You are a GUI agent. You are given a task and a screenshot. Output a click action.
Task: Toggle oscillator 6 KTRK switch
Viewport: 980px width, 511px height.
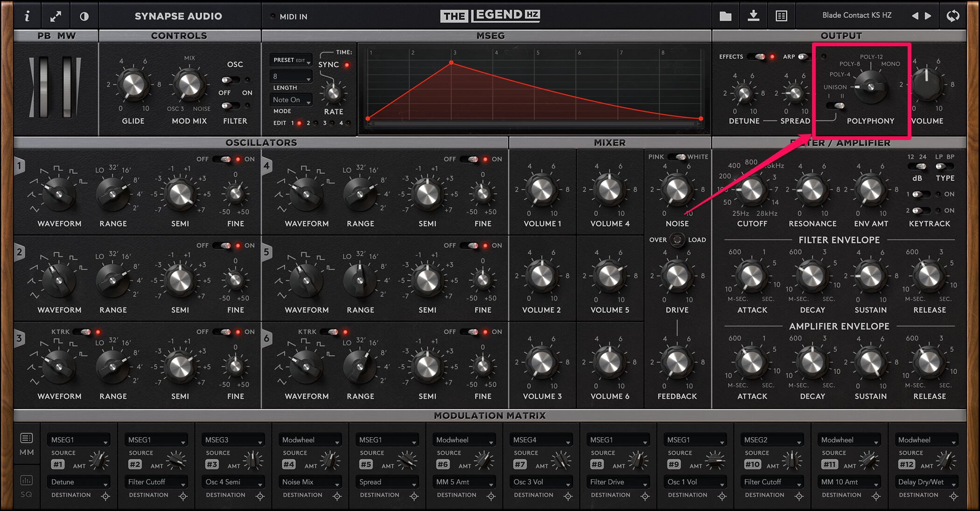329,332
